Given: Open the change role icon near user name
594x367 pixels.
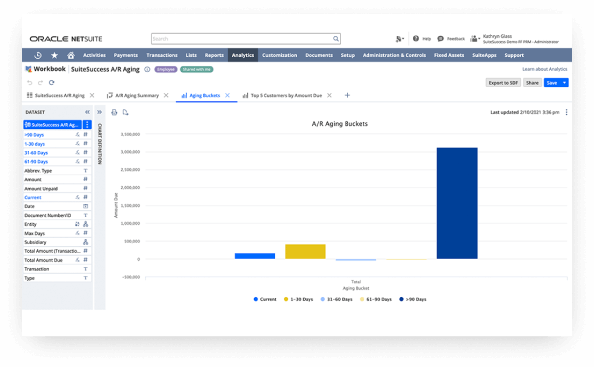Looking at the screenshot, I should 474,39.
